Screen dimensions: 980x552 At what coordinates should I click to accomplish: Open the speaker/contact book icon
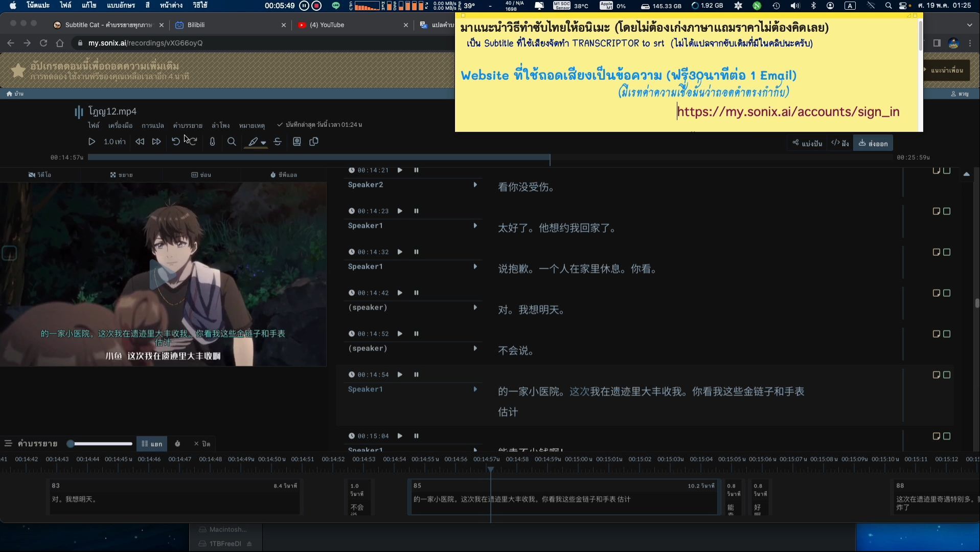pyautogui.click(x=297, y=142)
